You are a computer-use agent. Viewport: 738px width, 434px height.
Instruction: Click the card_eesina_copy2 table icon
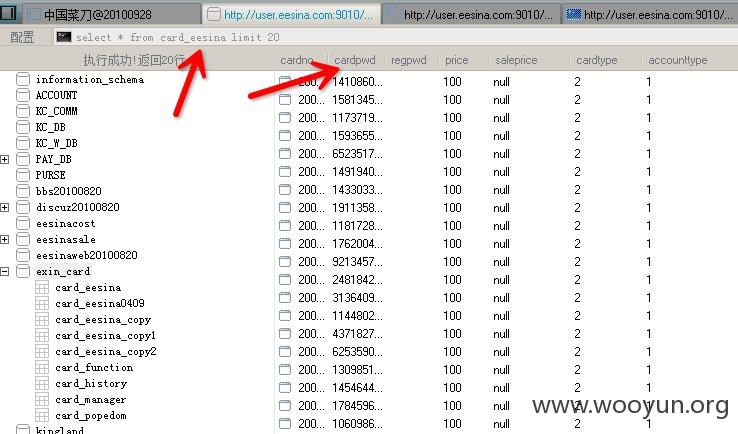[42, 352]
